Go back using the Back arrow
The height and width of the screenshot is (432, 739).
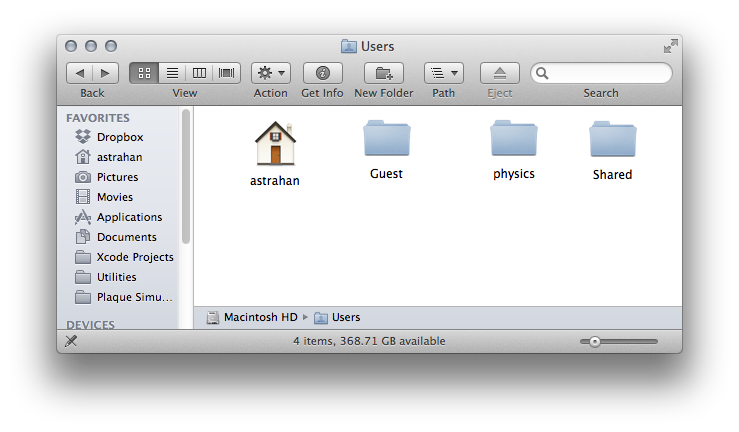[80, 73]
